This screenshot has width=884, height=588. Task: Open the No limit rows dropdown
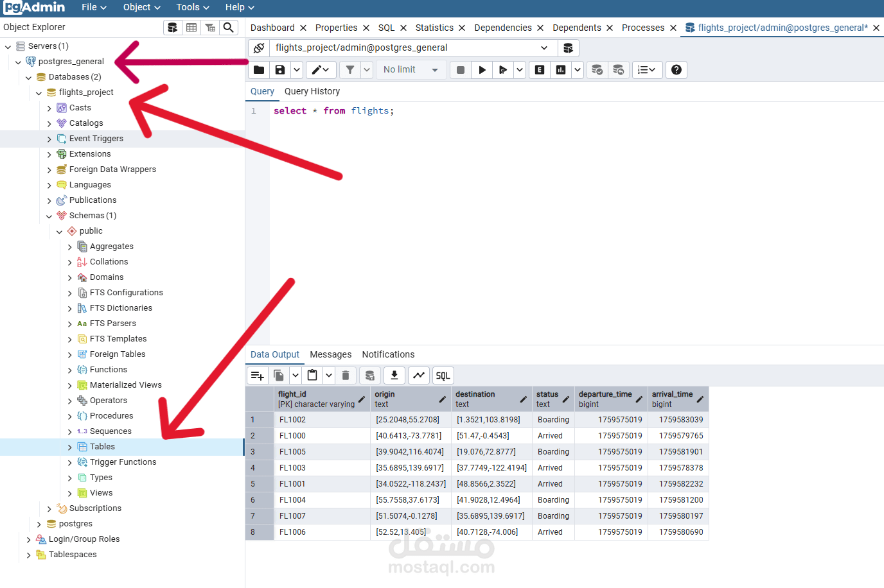411,70
